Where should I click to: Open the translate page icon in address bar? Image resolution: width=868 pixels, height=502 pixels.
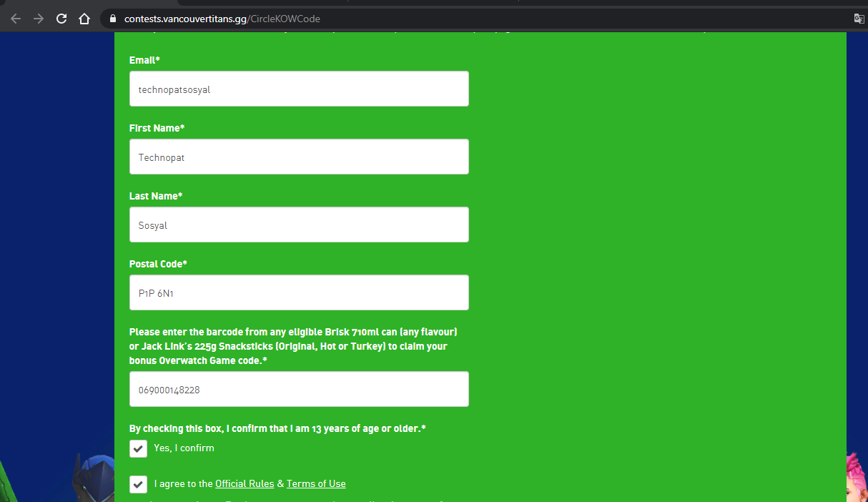[x=859, y=19]
